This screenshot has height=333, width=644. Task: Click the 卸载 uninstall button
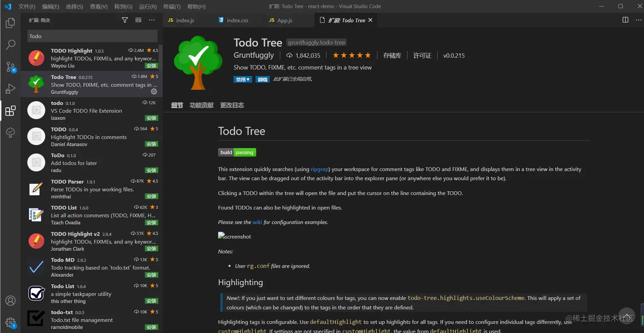pyautogui.click(x=262, y=80)
